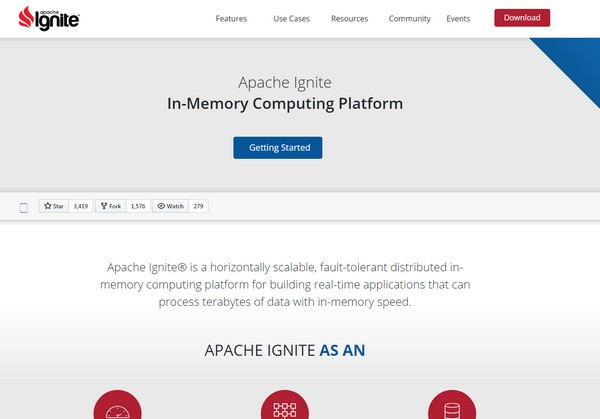The width and height of the screenshot is (600, 419).
Task: Open the 279 watchers count link
Action: (198, 206)
